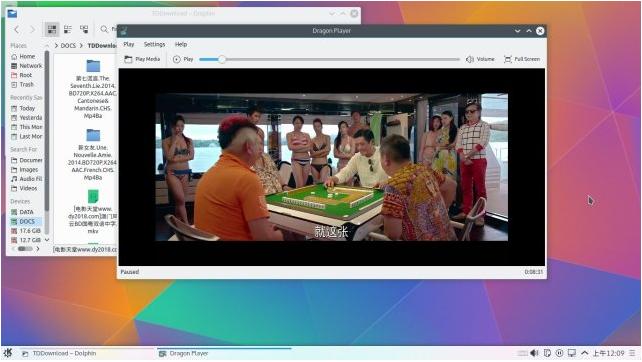Open the Play menu in Dragon Player

click(x=129, y=44)
